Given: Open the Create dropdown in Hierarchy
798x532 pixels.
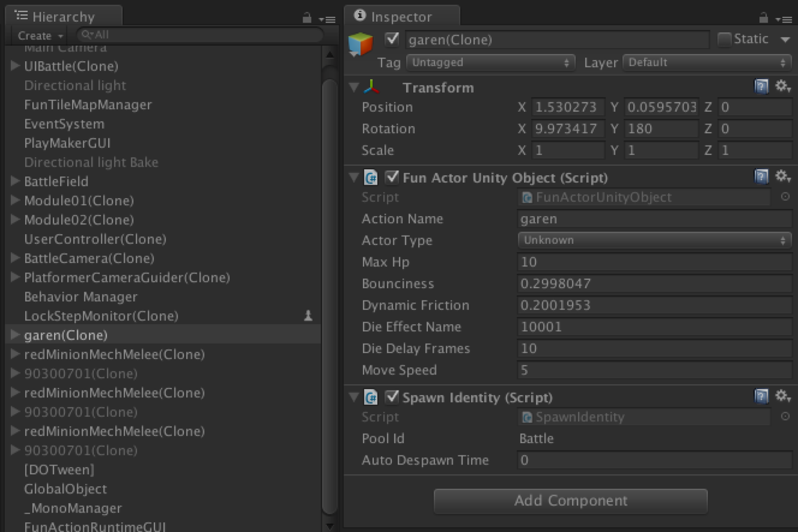Looking at the screenshot, I should [x=41, y=35].
